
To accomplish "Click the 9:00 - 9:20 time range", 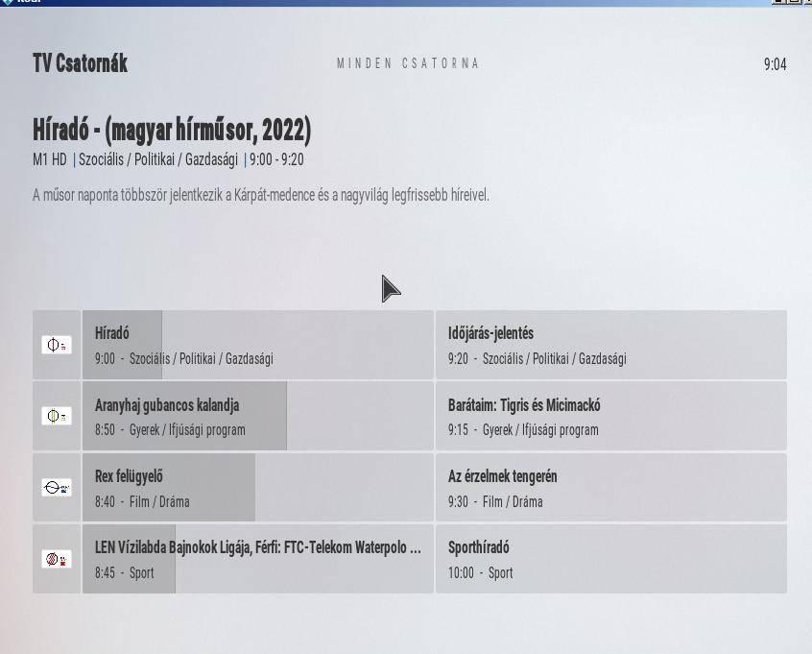I will point(276,159).
